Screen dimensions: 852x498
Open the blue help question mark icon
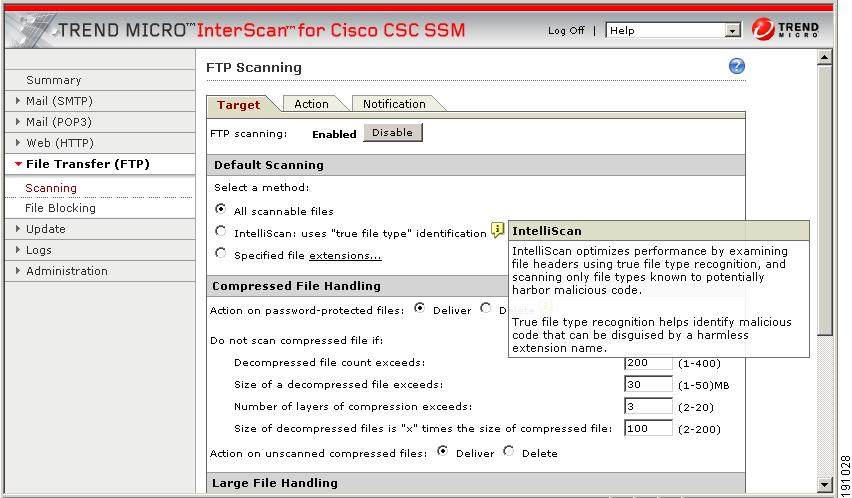pyautogui.click(x=736, y=66)
